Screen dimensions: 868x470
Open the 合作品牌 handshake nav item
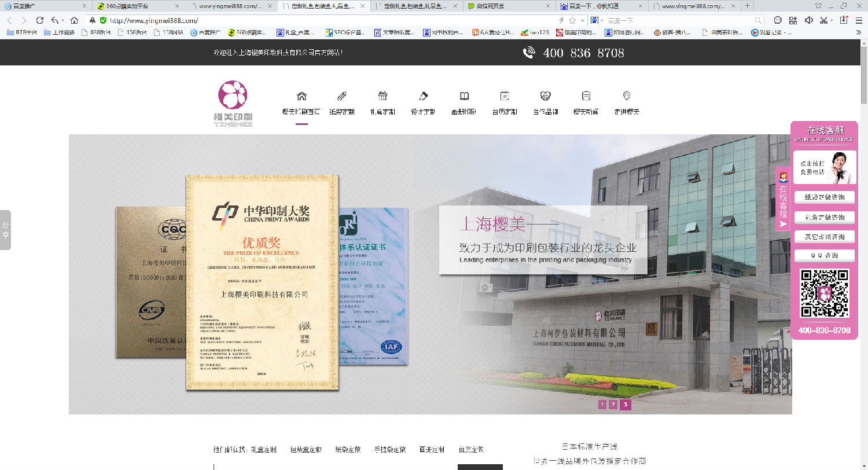(545, 103)
